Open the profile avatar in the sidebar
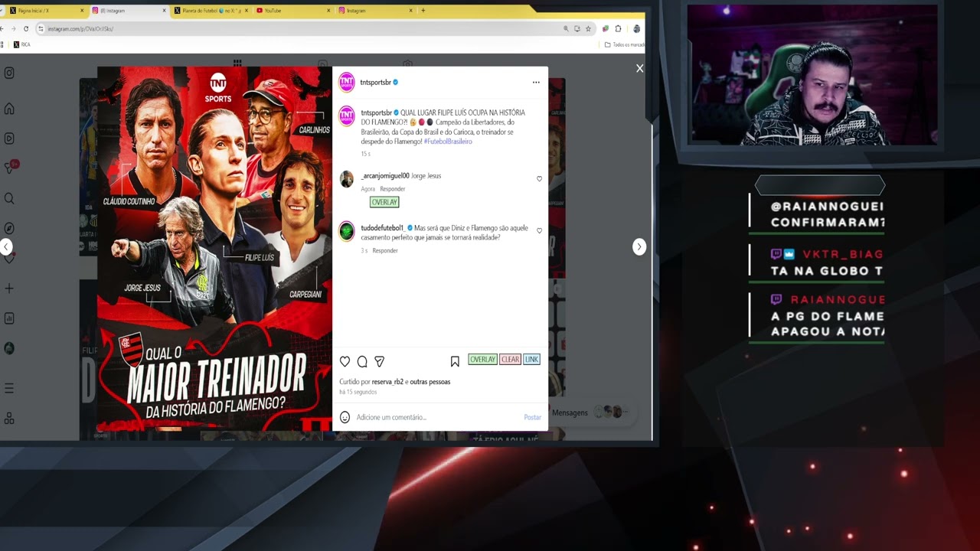This screenshot has width=980, height=551. pyautogui.click(x=9, y=348)
